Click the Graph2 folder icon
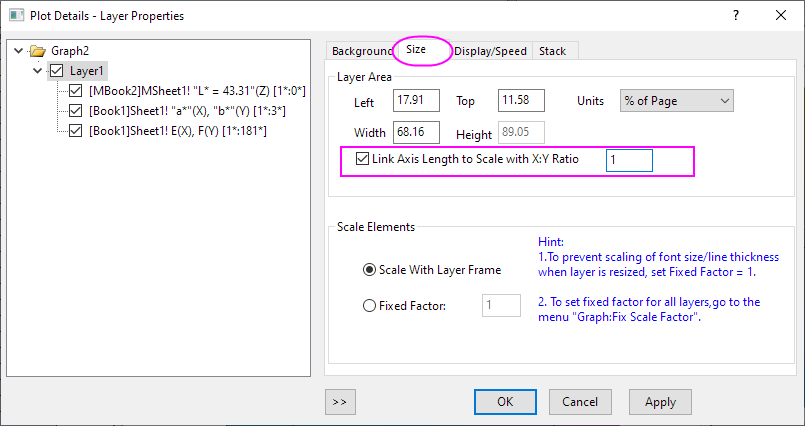 tap(38, 51)
